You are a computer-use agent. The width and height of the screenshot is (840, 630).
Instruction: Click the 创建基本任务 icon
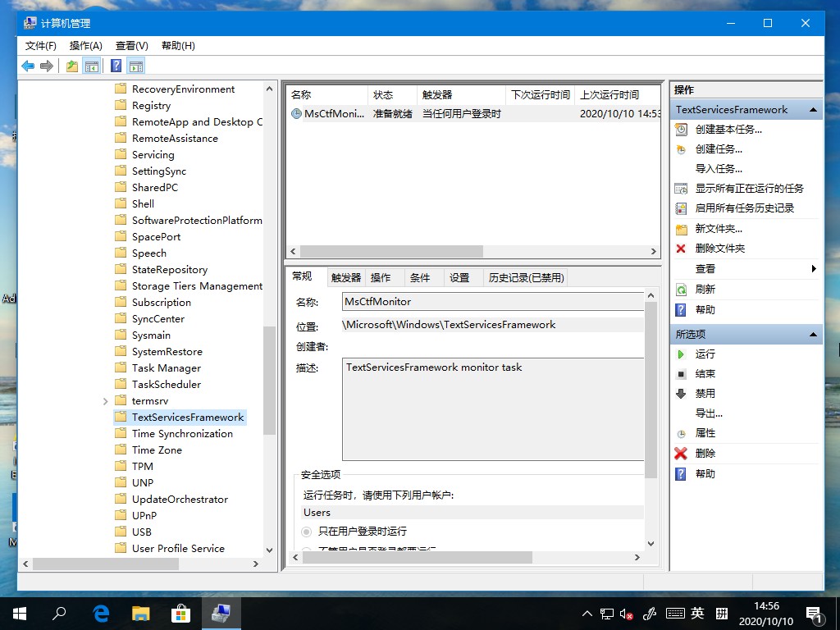coord(681,128)
